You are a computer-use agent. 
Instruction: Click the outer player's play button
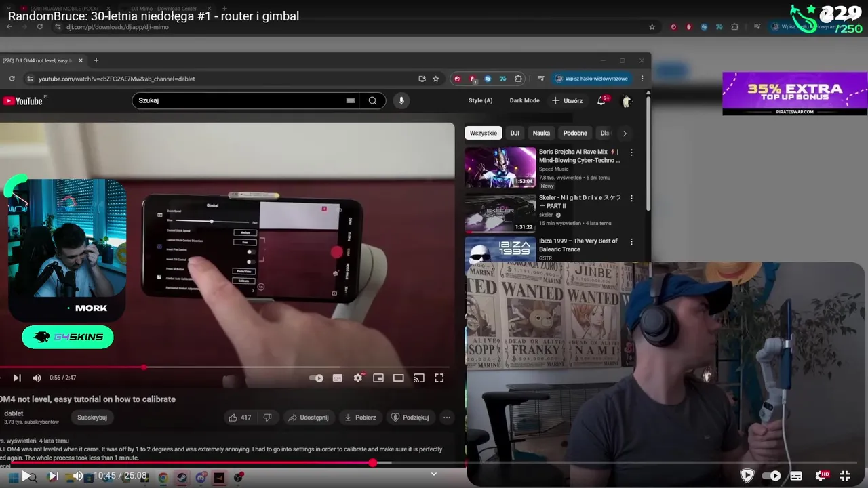coord(26,476)
